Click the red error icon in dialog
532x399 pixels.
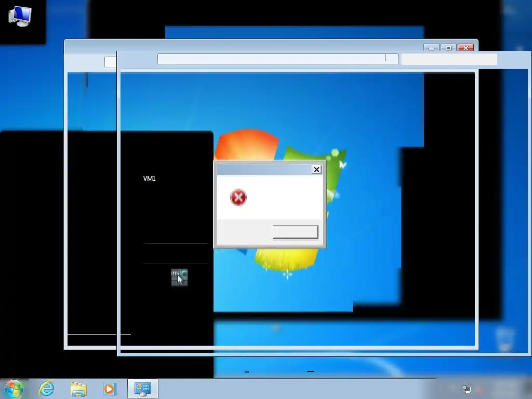click(x=238, y=197)
